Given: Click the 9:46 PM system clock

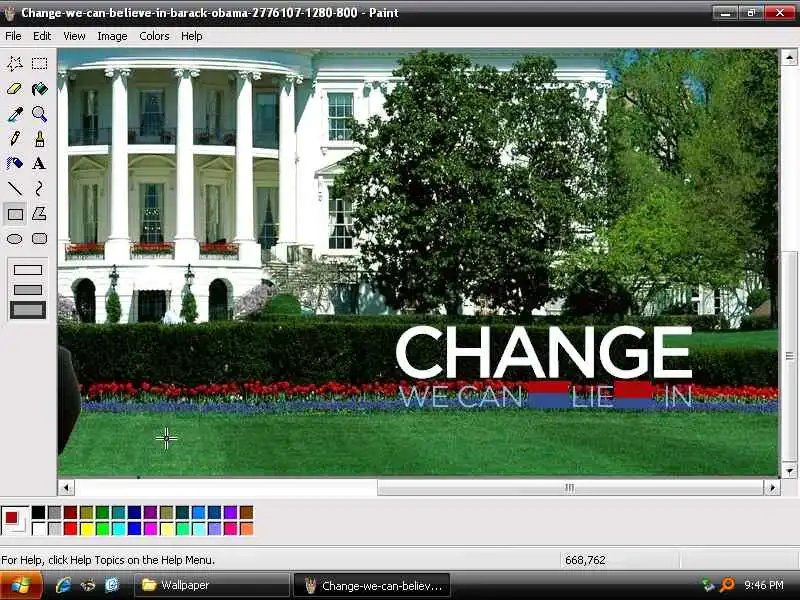Looking at the screenshot, I should point(764,585).
